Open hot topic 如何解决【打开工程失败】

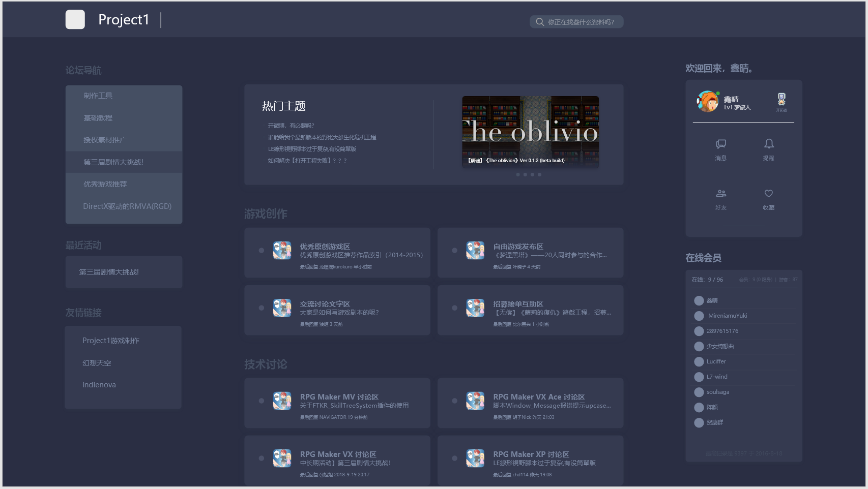[307, 161]
